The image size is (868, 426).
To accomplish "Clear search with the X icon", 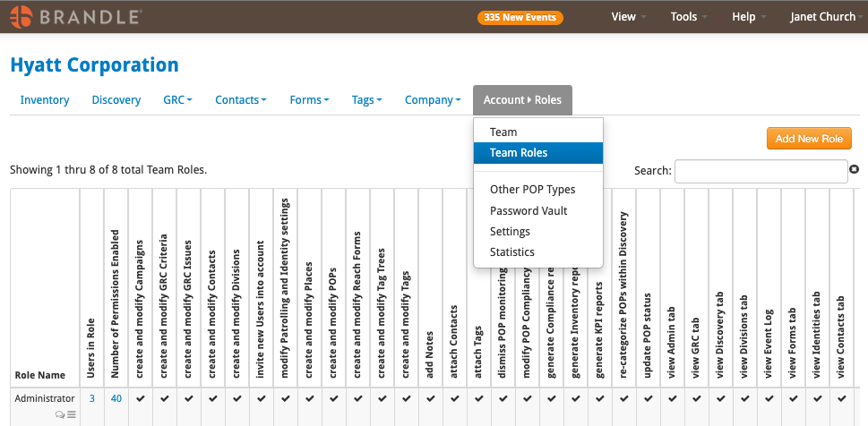I will point(855,169).
